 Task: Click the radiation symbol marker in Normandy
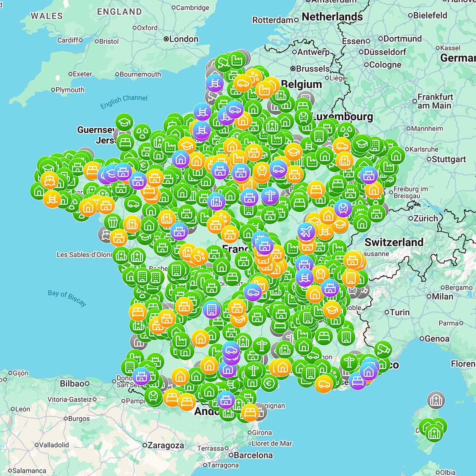(x=142, y=133)
